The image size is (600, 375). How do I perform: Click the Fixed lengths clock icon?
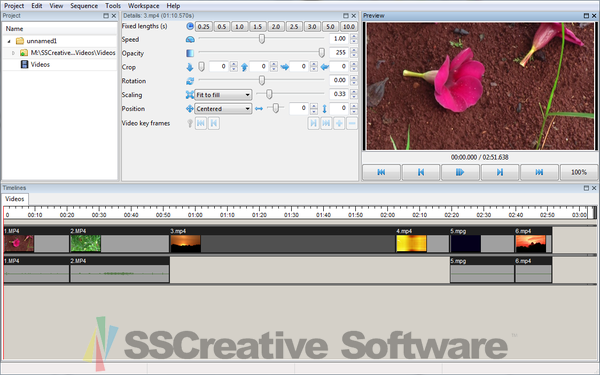click(x=190, y=26)
